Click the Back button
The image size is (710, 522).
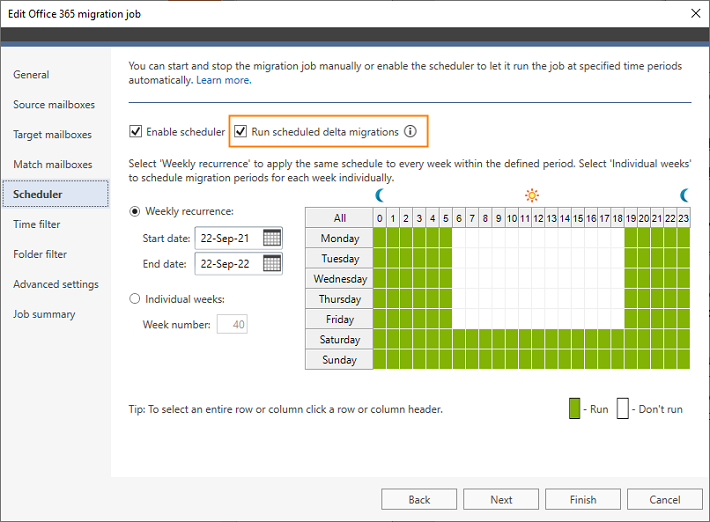(x=419, y=499)
